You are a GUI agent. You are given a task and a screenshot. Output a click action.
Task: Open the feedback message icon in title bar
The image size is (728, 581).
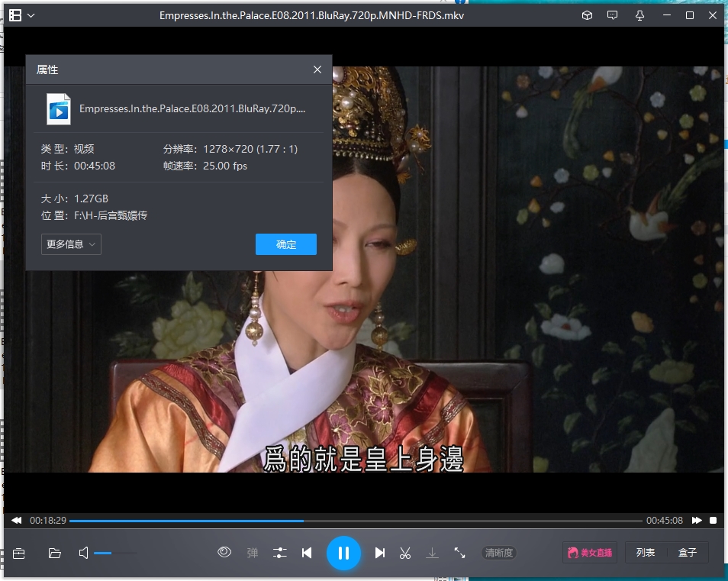click(x=613, y=15)
